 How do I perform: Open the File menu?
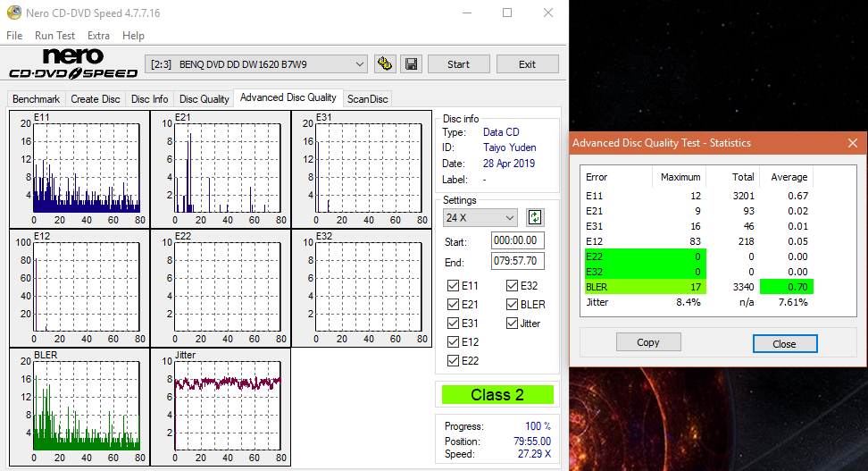click(x=14, y=36)
